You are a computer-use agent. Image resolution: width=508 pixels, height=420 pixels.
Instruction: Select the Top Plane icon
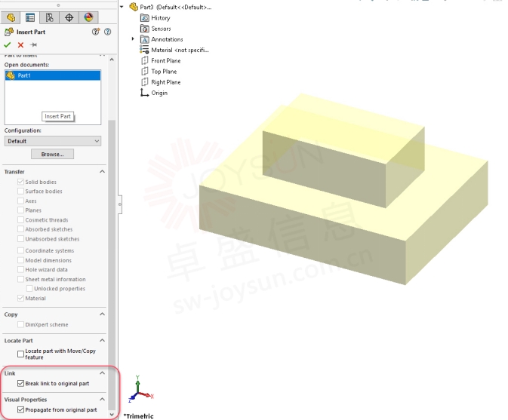144,71
